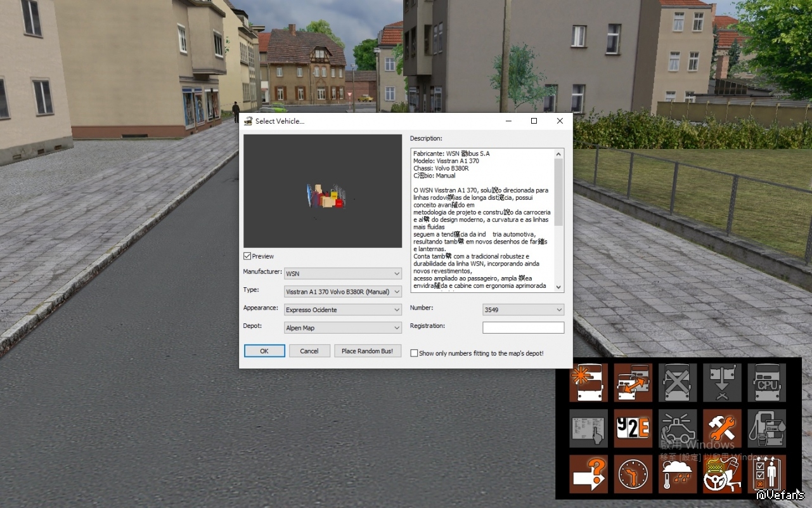Click the Description scrollbar down arrow
The image size is (812, 508).
[558, 287]
